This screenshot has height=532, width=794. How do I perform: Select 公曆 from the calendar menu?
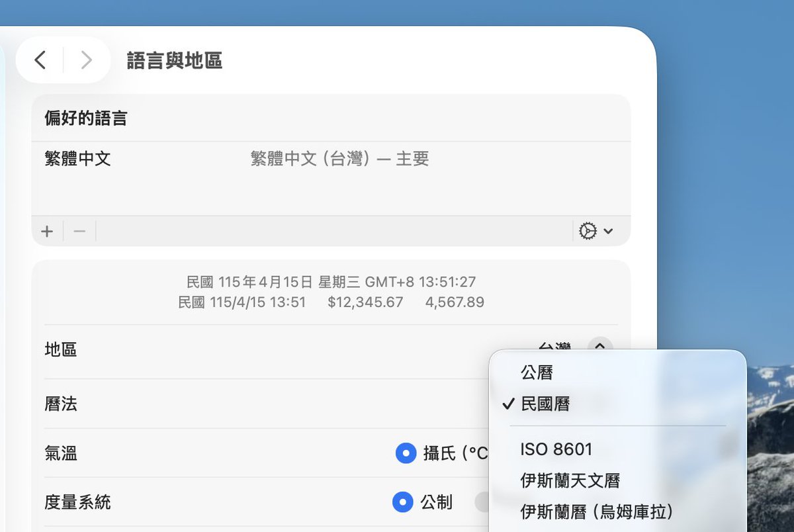tap(537, 373)
